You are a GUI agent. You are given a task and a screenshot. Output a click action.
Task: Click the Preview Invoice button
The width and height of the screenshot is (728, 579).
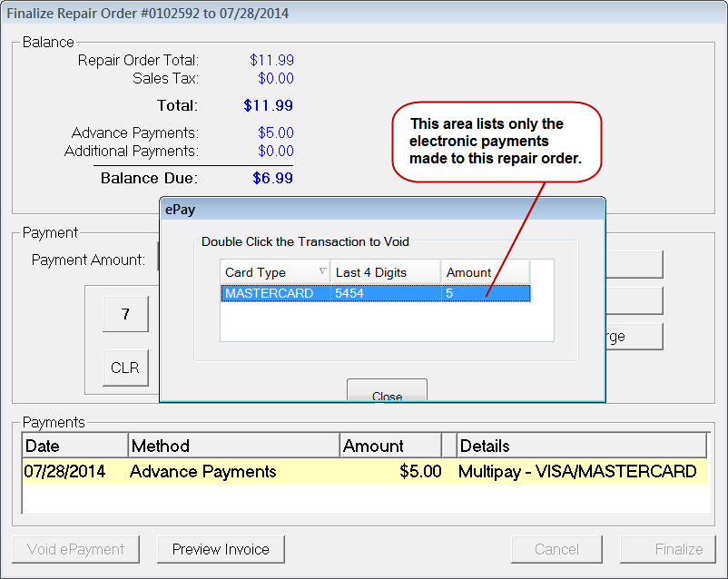click(221, 549)
